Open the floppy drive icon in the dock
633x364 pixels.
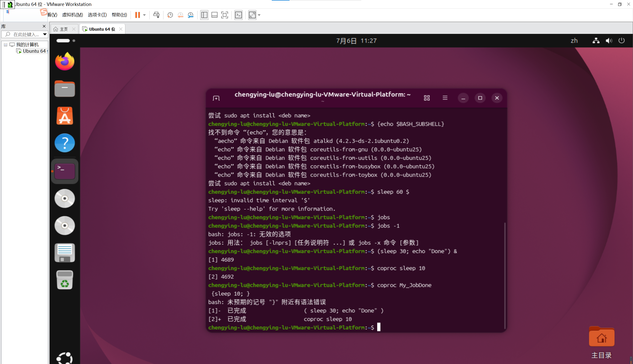click(x=65, y=253)
